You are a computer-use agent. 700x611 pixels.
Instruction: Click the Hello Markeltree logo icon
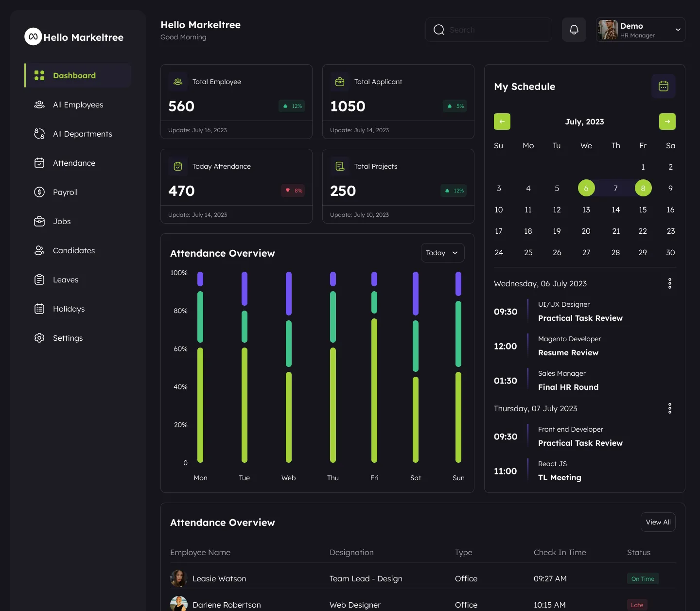33,36
